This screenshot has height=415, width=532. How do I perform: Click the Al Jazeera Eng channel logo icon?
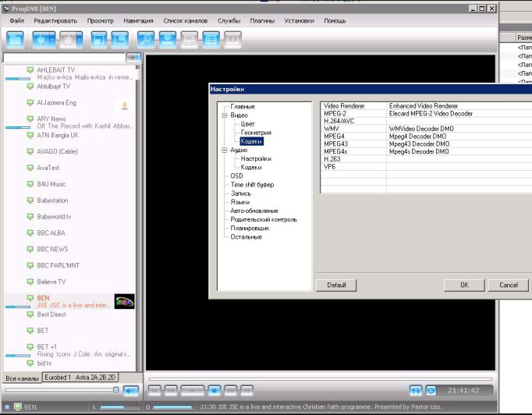pyautogui.click(x=125, y=105)
